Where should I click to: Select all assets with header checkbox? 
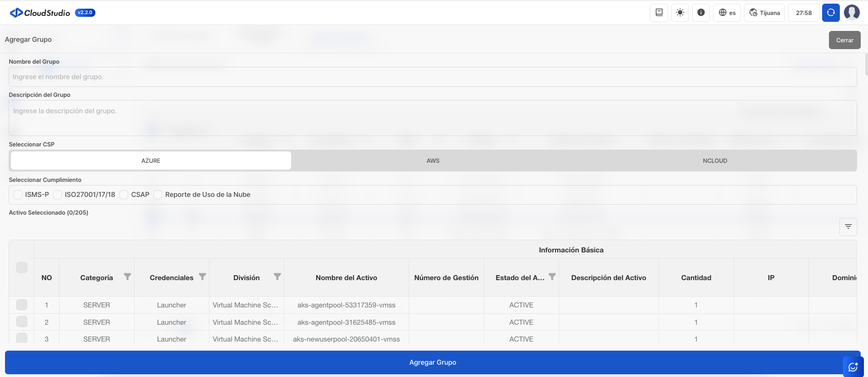[22, 267]
